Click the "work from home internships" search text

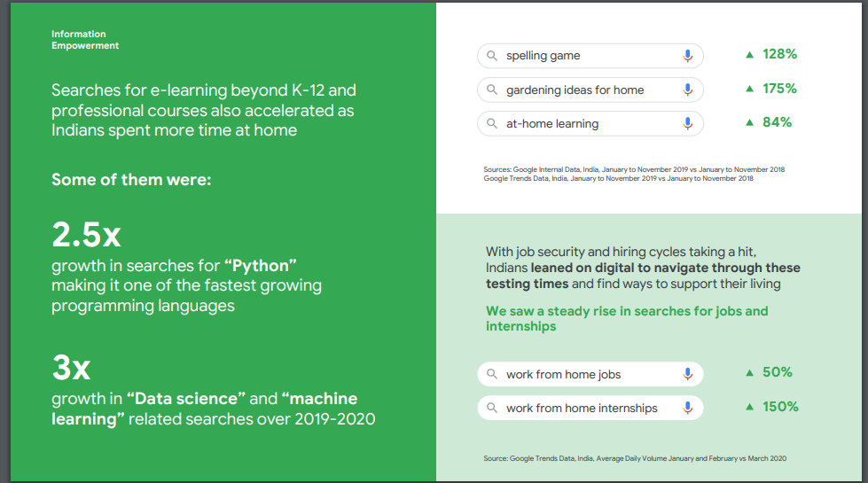[x=582, y=409]
